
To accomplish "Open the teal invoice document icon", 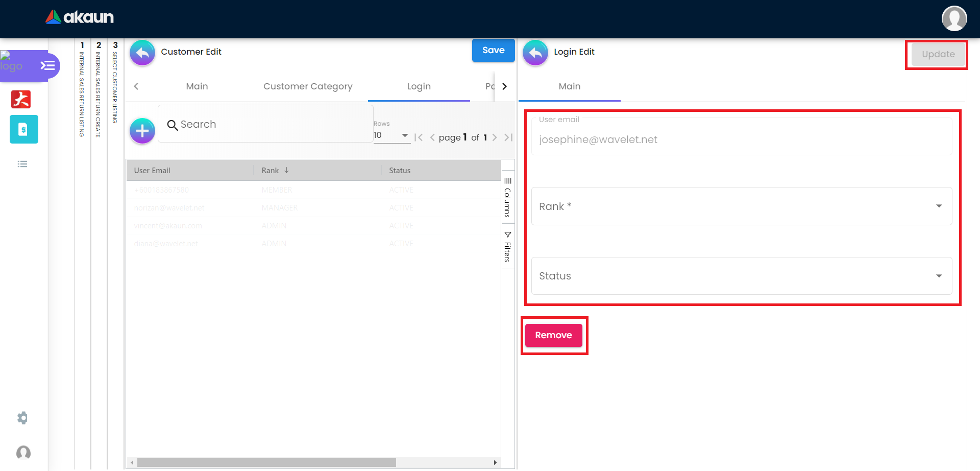I will [x=23, y=129].
